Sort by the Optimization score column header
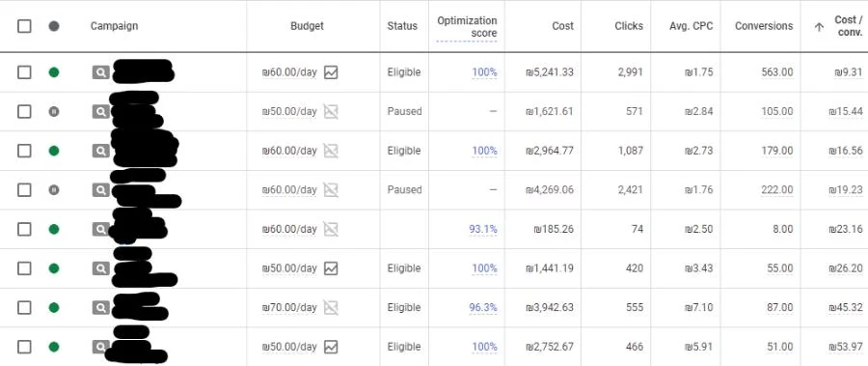868x366 pixels. pyautogui.click(x=467, y=27)
